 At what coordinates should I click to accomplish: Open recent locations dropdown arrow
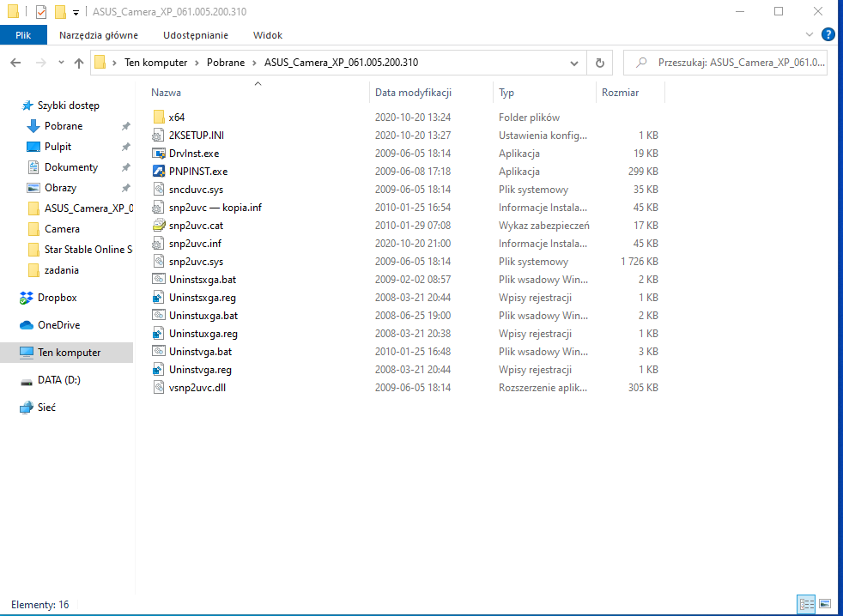coord(61,63)
